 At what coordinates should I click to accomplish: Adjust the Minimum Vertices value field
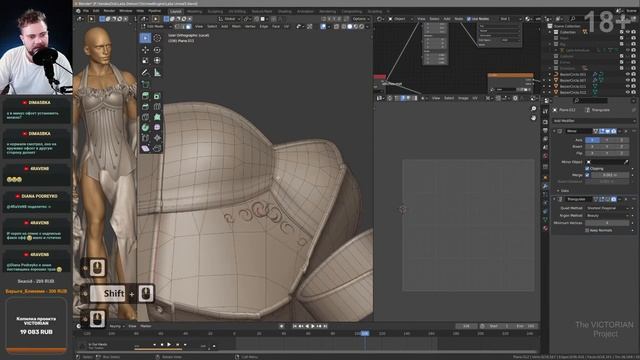[x=607, y=223]
